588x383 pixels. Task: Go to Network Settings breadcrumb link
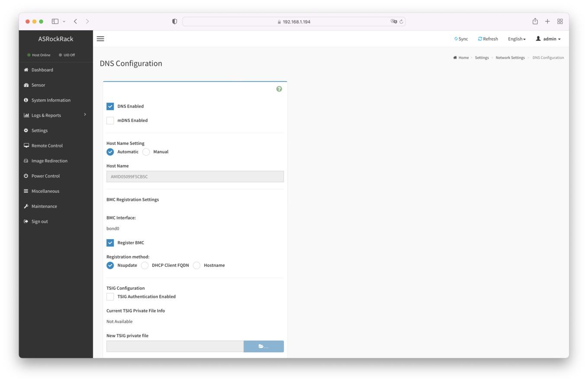click(510, 57)
